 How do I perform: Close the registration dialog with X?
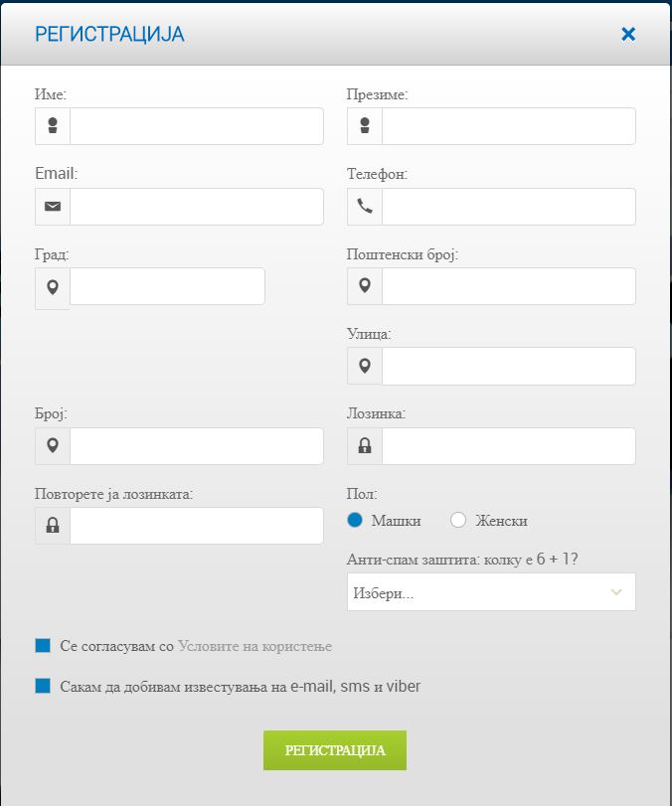pos(628,35)
